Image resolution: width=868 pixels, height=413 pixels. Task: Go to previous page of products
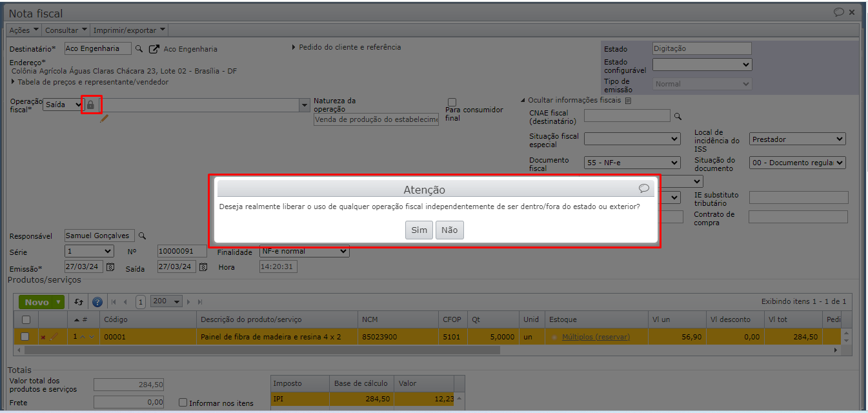[125, 302]
